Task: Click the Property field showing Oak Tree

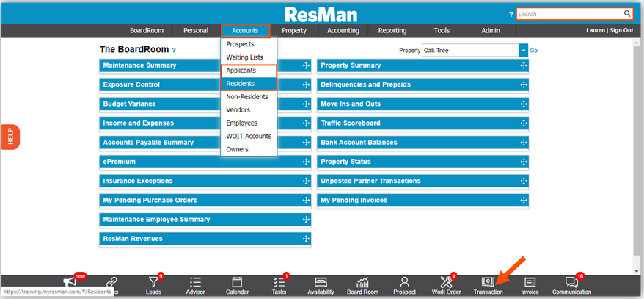Action: click(x=471, y=51)
